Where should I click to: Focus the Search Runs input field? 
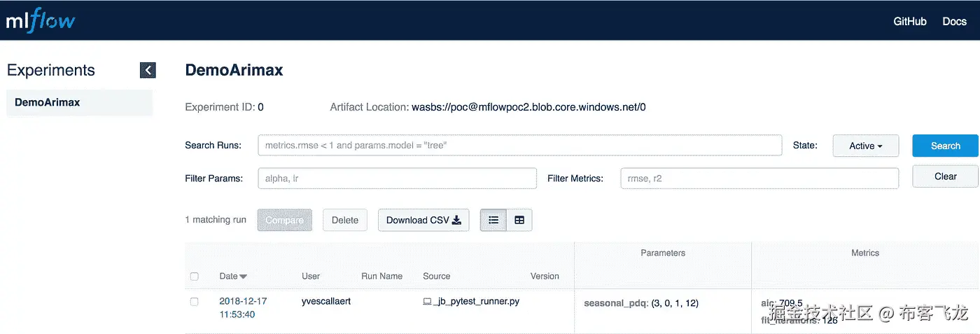(519, 146)
